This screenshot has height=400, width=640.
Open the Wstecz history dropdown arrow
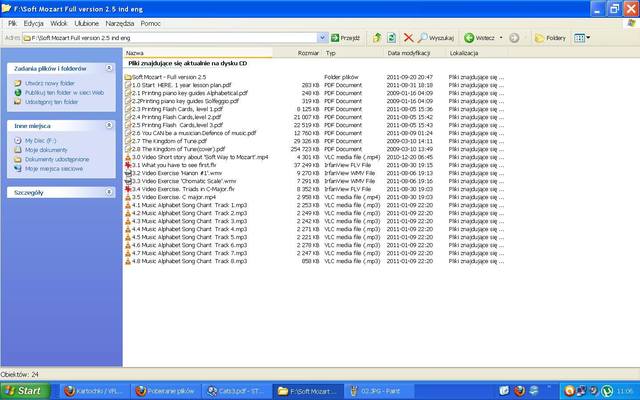pos(501,38)
